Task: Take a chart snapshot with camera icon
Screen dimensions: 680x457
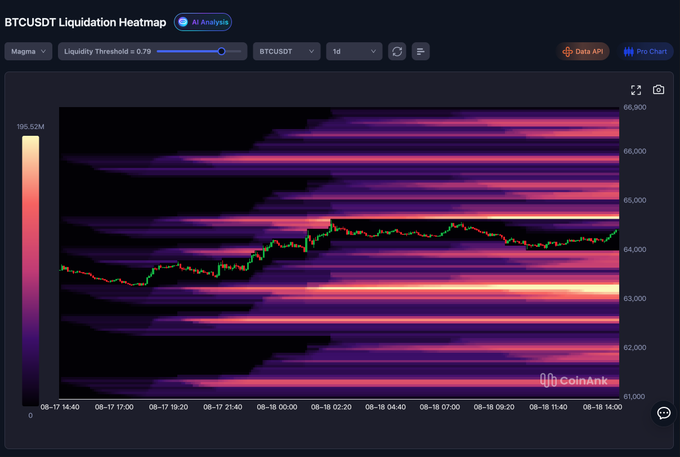Action: [x=658, y=89]
